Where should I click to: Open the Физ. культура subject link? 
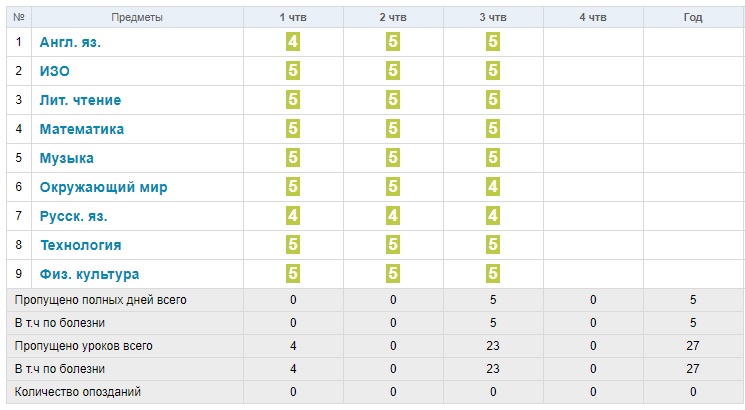pyautogui.click(x=89, y=274)
